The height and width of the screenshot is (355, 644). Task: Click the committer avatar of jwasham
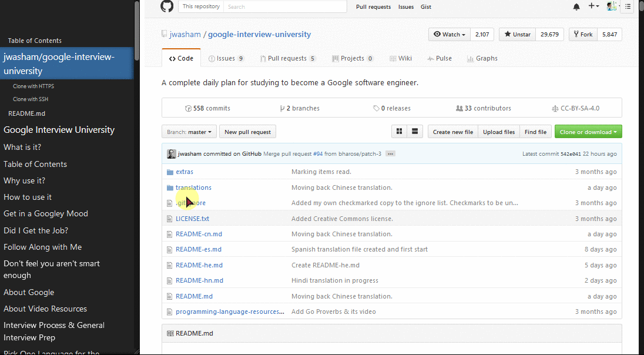point(171,153)
